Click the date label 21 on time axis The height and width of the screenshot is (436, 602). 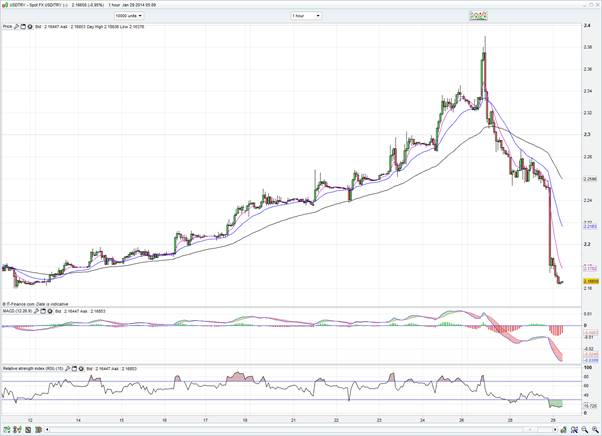(x=292, y=421)
